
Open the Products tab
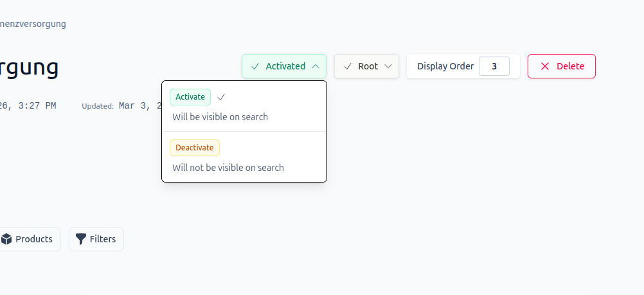pyautogui.click(x=30, y=239)
